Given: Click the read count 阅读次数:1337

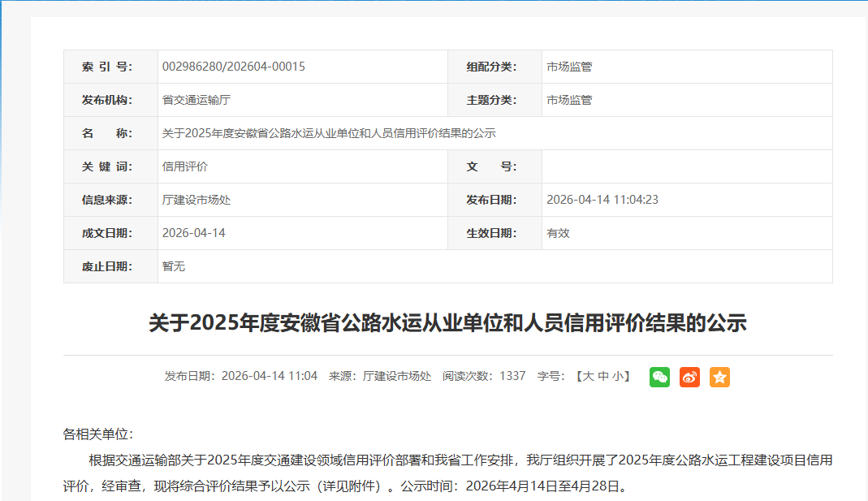Looking at the screenshot, I should [484, 376].
